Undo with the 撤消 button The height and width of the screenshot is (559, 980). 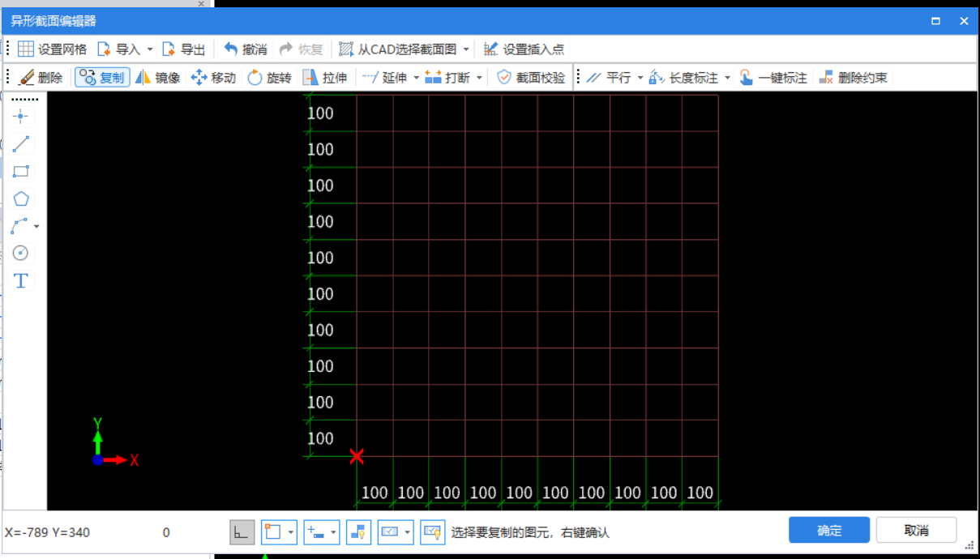pos(245,49)
